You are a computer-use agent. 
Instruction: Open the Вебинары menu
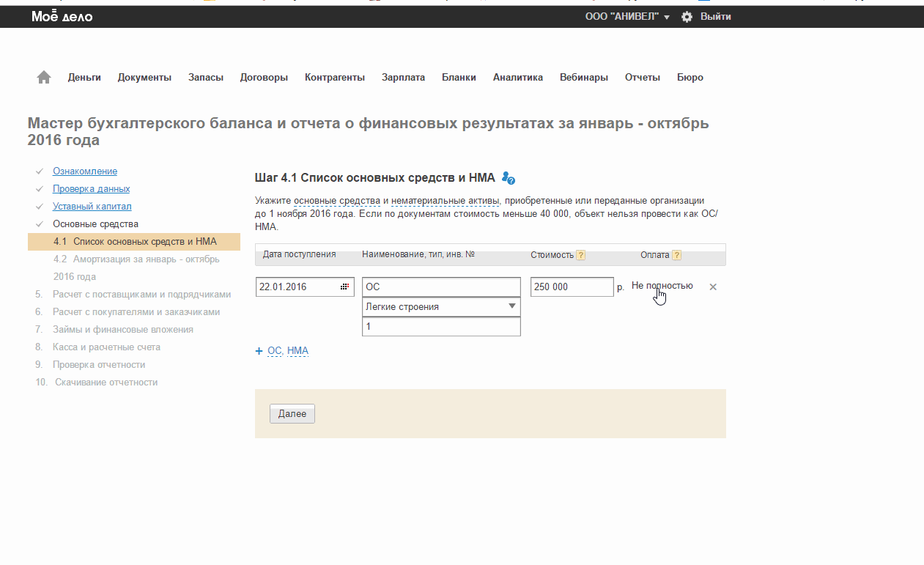click(x=584, y=77)
